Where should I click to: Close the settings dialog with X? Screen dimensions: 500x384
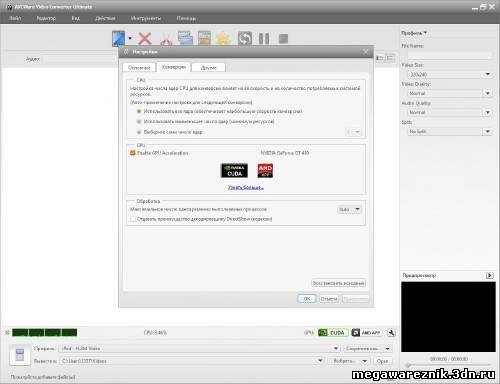[x=366, y=52]
